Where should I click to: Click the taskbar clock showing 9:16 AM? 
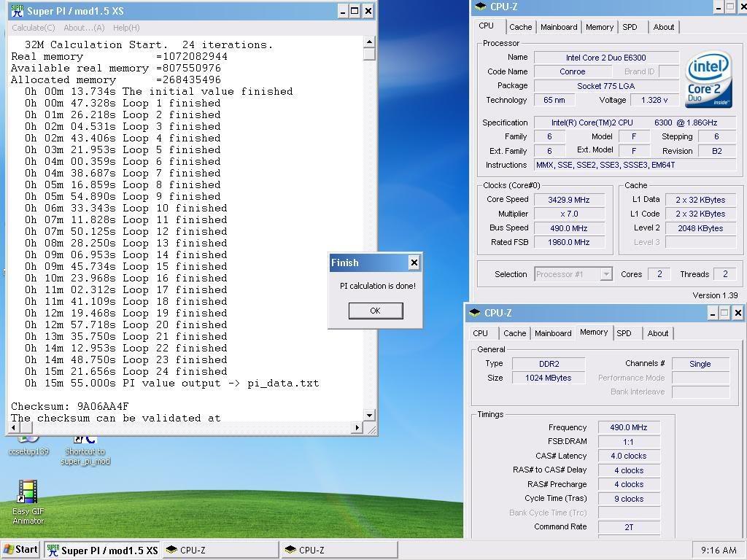point(719,550)
